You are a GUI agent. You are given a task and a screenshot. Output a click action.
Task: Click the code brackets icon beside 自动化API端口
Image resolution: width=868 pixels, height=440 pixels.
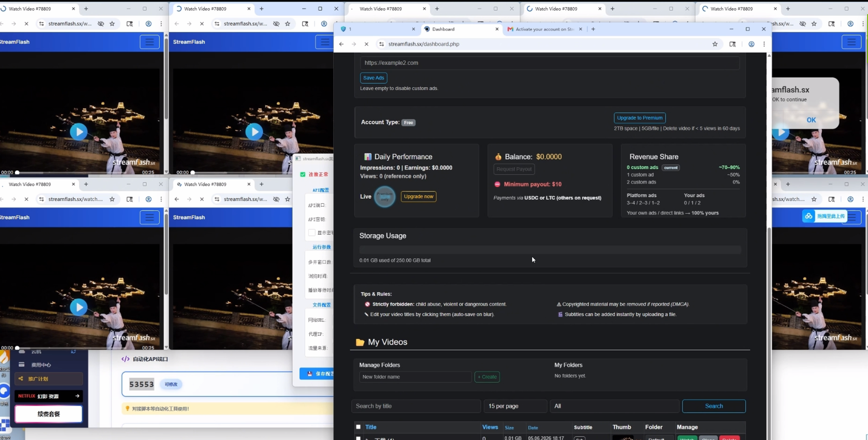(125, 359)
